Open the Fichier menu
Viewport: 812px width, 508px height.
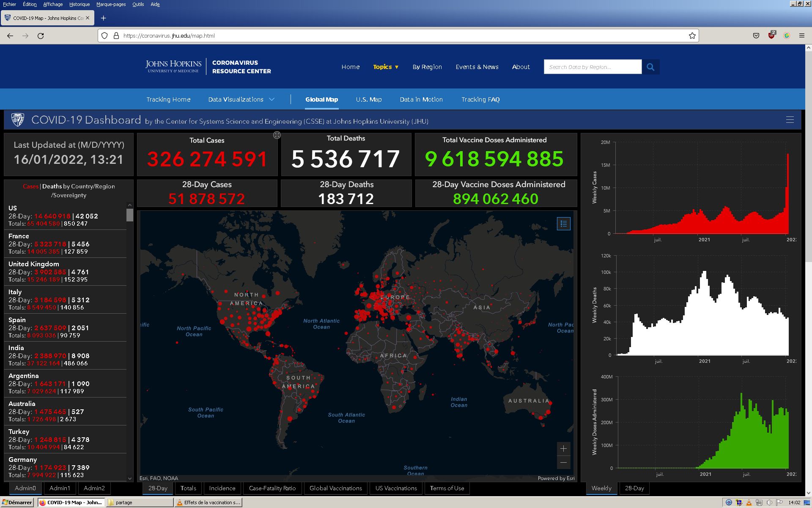click(9, 4)
